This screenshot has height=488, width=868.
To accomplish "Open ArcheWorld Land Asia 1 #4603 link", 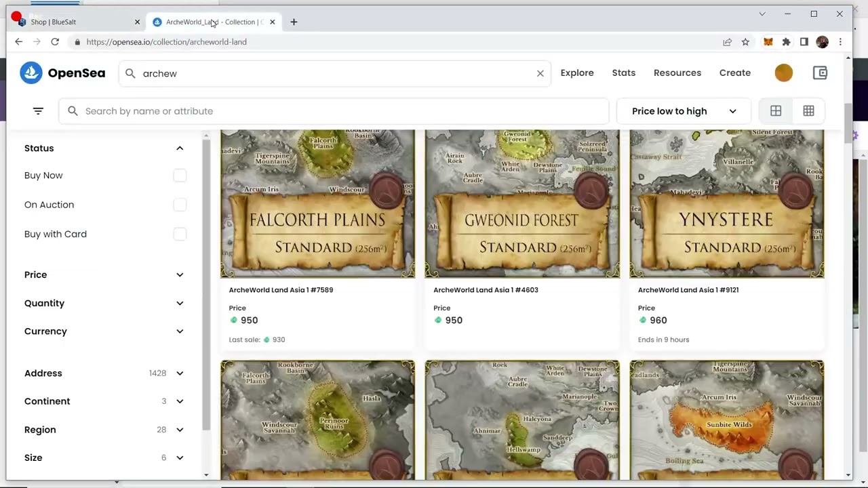I will (x=486, y=290).
